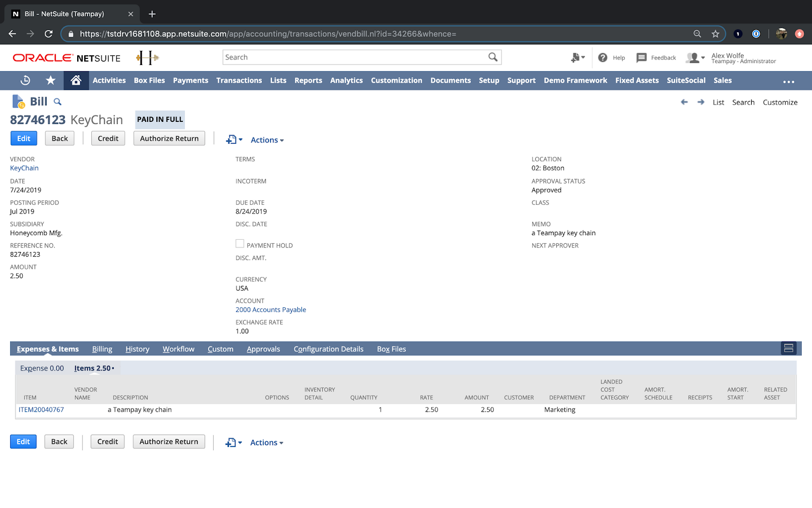Image resolution: width=812 pixels, height=508 pixels.
Task: Toggle the Payment Hold checkbox
Action: coord(240,244)
